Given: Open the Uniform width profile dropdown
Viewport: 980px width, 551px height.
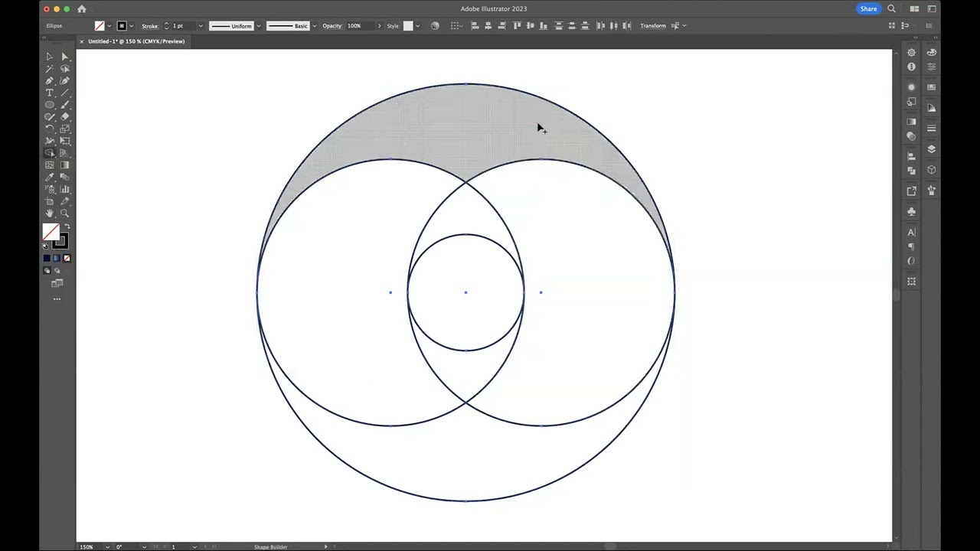Looking at the screenshot, I should [x=258, y=26].
